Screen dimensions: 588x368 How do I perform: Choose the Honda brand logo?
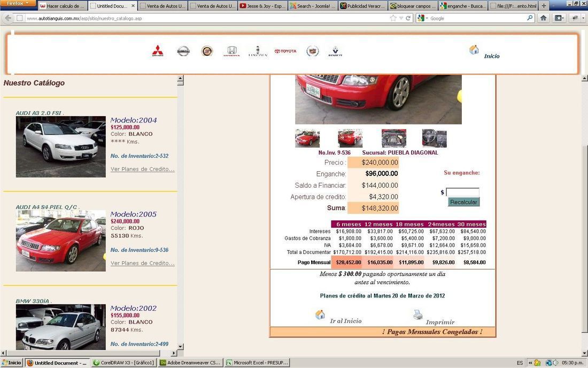(232, 51)
